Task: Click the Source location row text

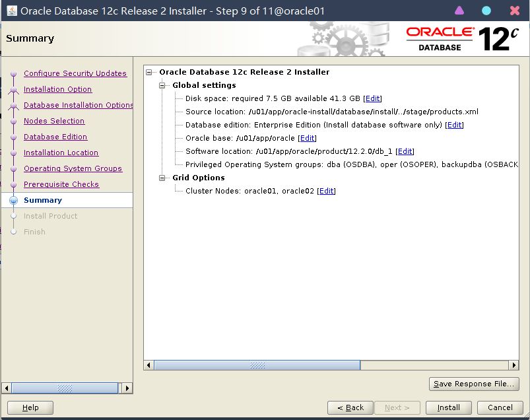Action: point(332,112)
